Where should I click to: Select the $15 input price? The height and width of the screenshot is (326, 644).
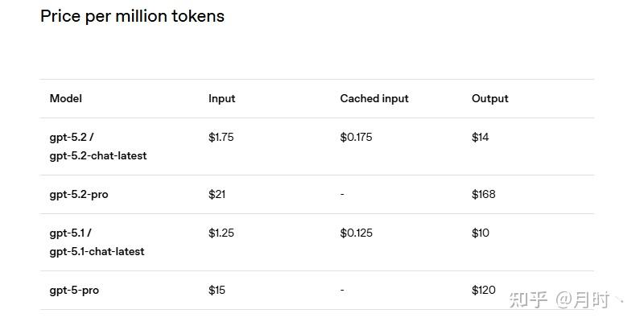(217, 290)
